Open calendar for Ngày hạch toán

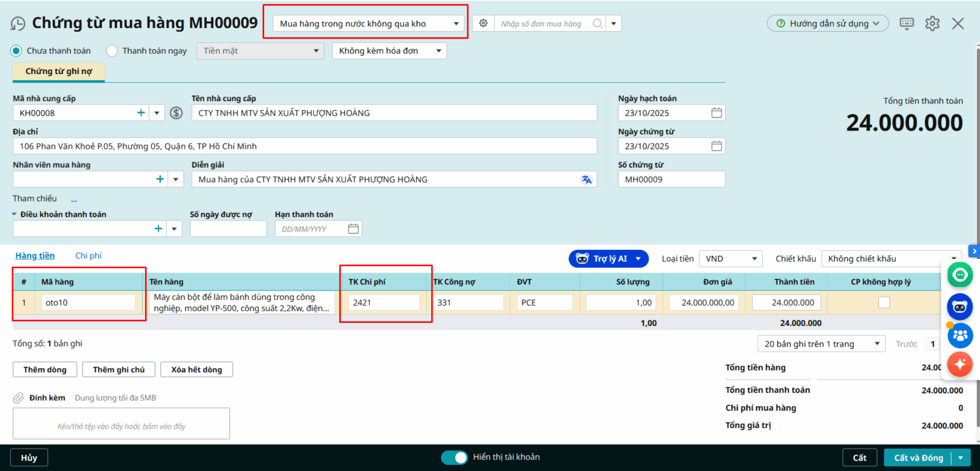click(x=716, y=113)
